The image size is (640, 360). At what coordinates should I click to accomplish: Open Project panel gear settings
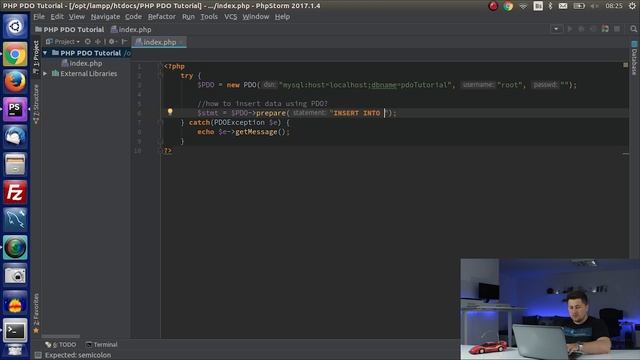pyautogui.click(x=112, y=42)
